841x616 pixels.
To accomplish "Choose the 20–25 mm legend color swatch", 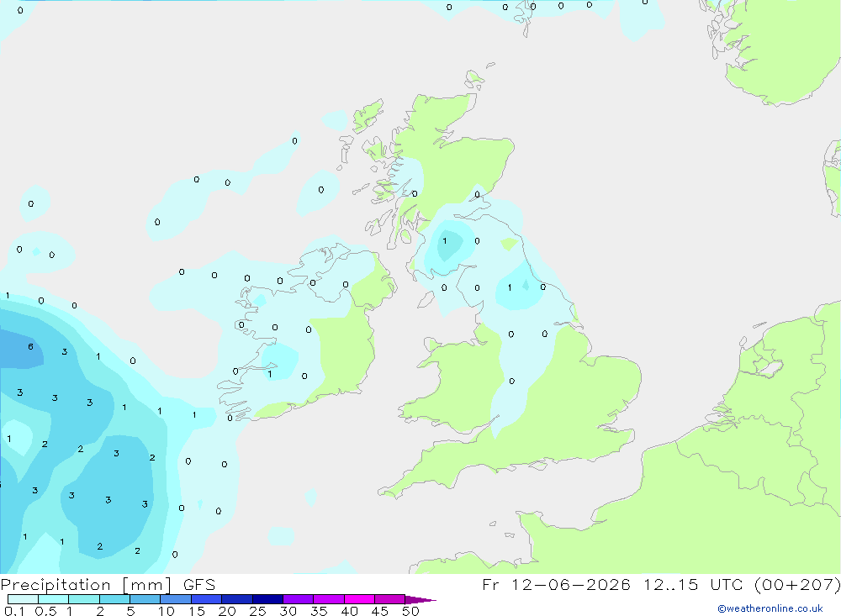I will point(237,599).
